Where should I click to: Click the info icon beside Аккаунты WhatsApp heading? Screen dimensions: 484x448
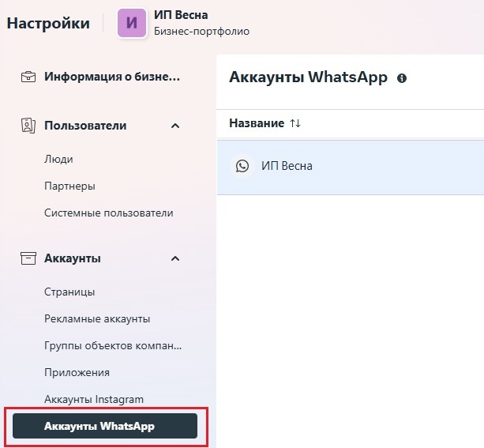[x=402, y=78]
